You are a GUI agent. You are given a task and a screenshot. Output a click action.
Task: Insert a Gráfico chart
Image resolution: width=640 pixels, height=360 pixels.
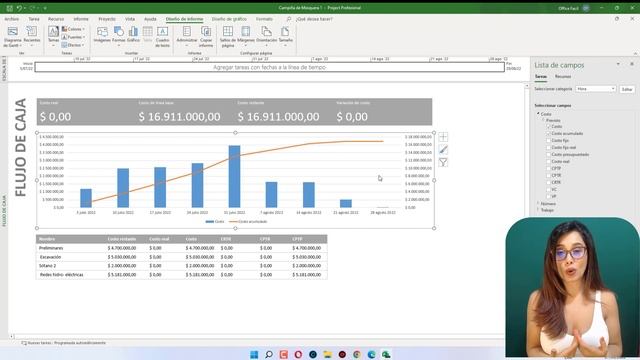click(x=133, y=35)
